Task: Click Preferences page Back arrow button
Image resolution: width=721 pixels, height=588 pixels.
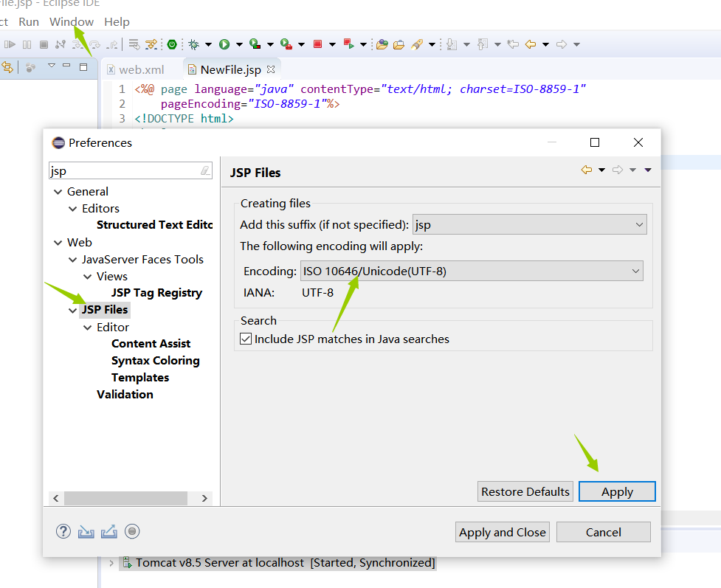Action: pos(586,170)
